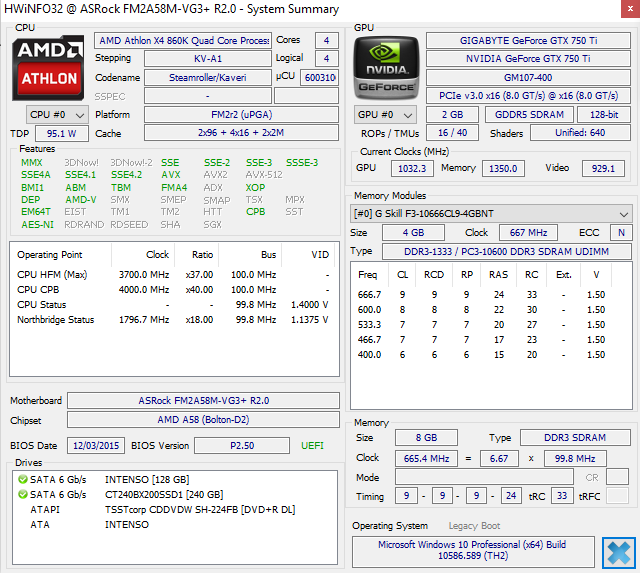Click the Operating Point column header
This screenshot has height=573, width=640.
pyautogui.click(x=60, y=255)
